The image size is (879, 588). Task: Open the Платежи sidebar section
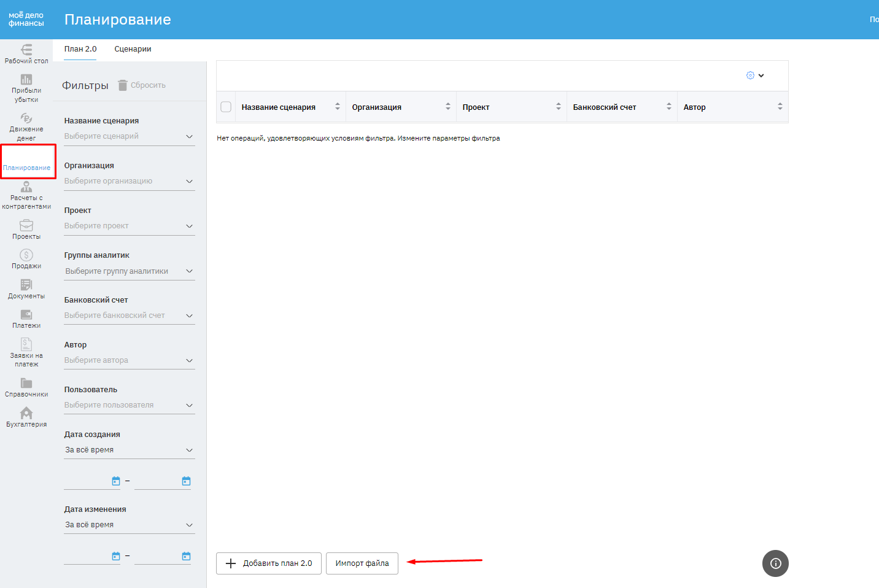pos(26,319)
